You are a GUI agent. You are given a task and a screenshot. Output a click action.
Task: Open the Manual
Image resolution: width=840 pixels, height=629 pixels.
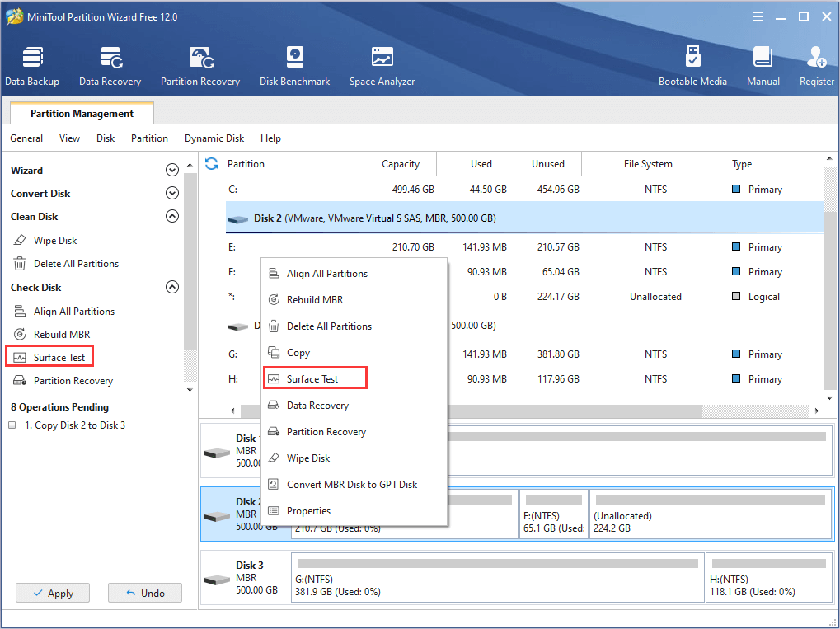pyautogui.click(x=763, y=67)
